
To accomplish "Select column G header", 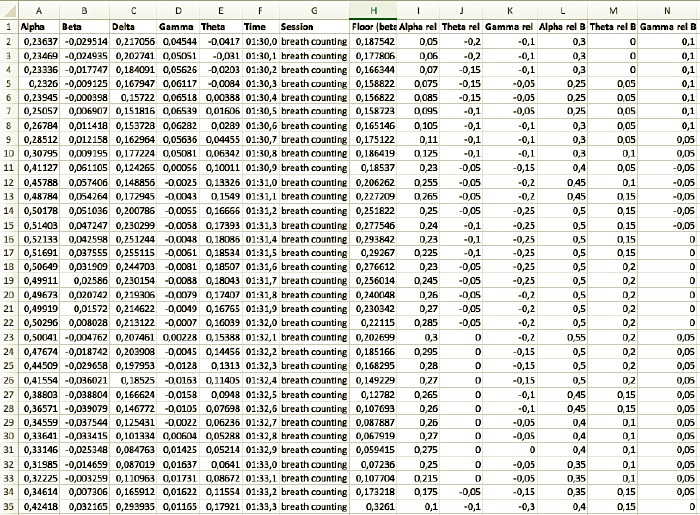I will [x=314, y=11].
